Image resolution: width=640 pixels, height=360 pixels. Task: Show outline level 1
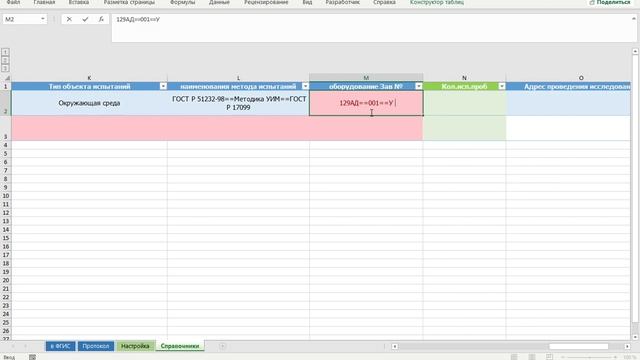pos(5,52)
